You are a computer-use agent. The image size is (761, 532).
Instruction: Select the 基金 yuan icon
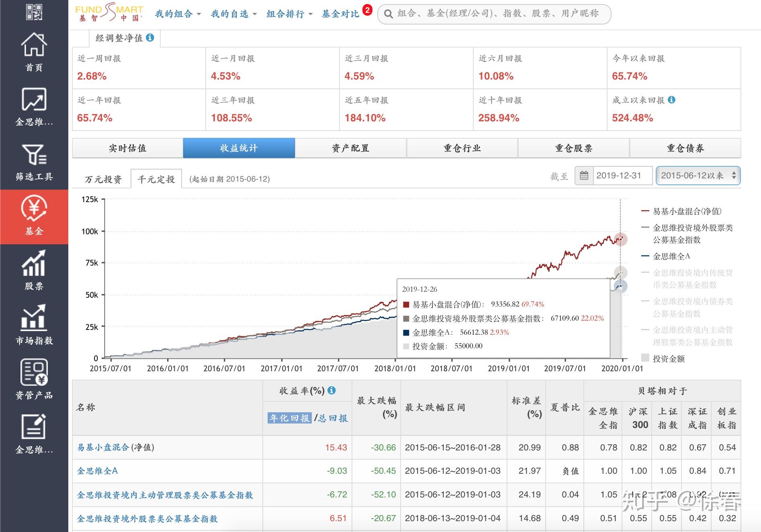point(34,208)
